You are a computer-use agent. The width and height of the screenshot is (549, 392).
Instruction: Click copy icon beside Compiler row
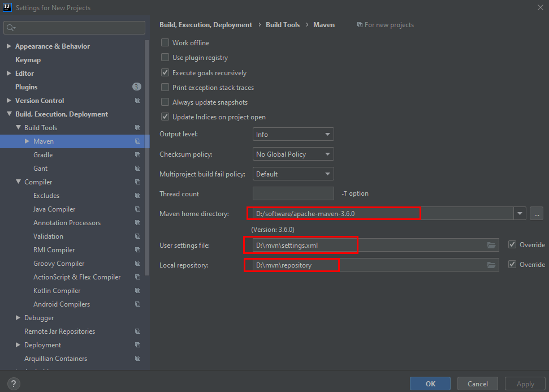coord(137,182)
